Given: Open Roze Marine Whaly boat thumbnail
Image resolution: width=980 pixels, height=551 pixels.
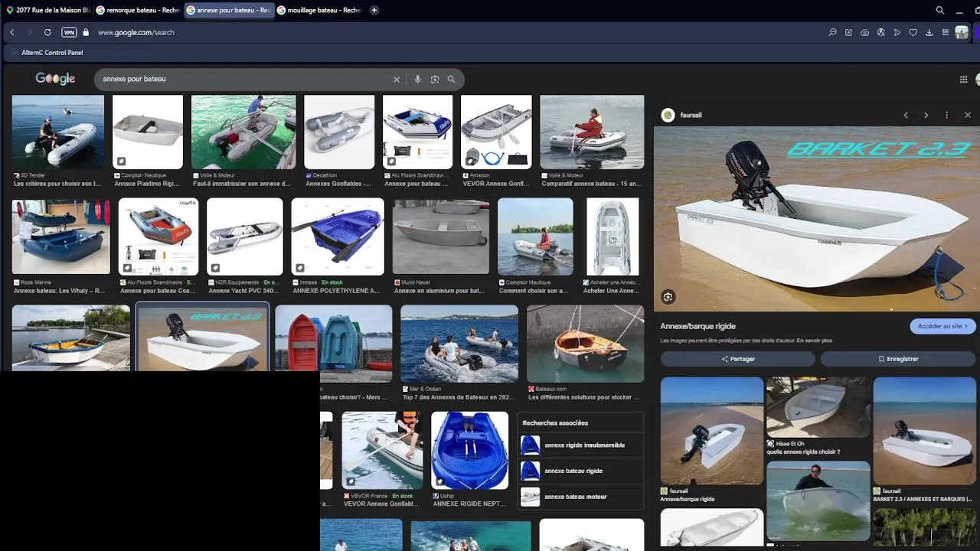Looking at the screenshot, I should tap(61, 236).
